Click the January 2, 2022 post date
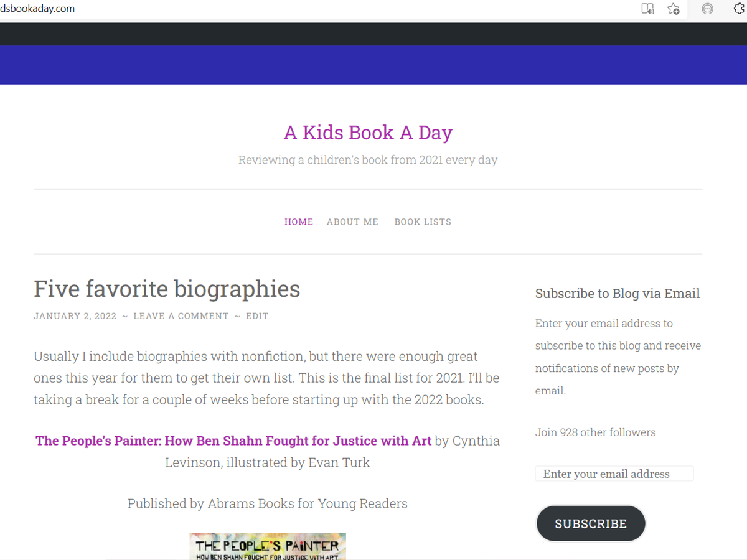 coord(75,316)
